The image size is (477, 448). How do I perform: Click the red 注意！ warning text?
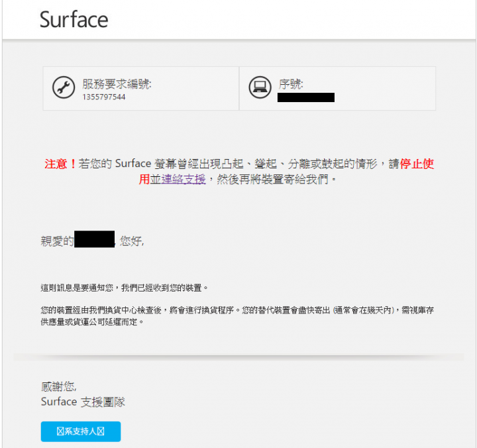click(60, 164)
